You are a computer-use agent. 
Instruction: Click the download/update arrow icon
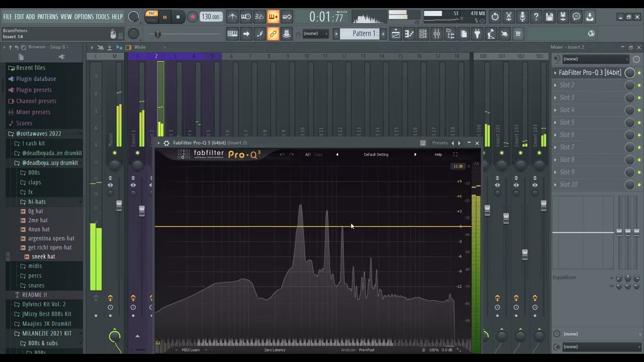pos(590,17)
